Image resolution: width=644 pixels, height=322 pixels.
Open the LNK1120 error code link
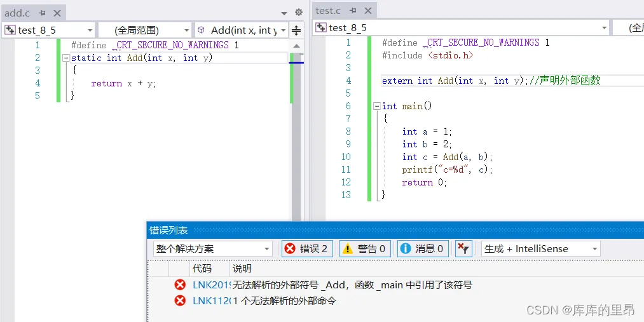(212, 300)
